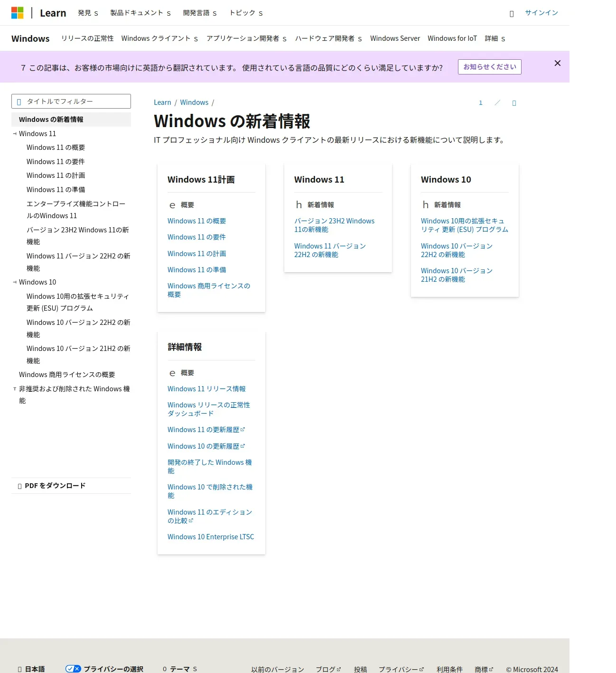
Task: Open Windows 11 の計画 card link
Action: 196,254
